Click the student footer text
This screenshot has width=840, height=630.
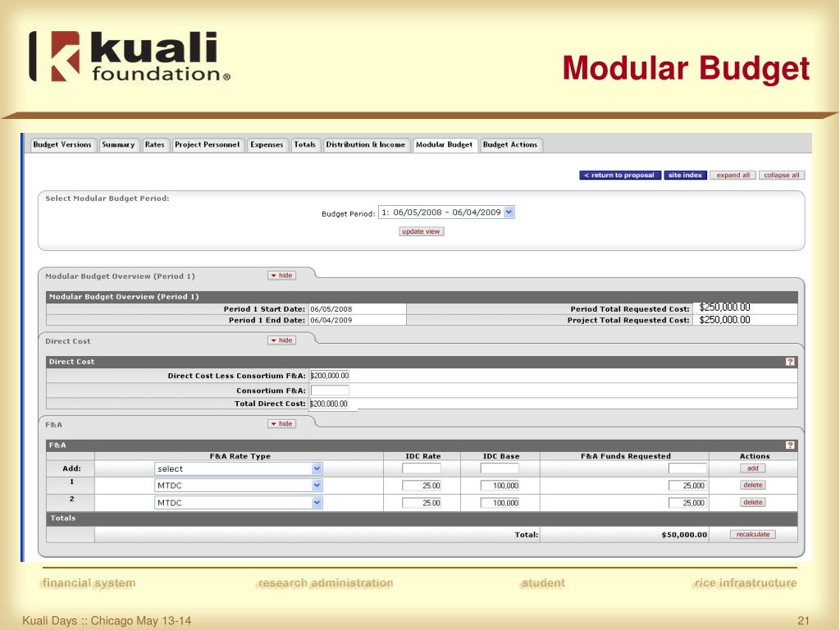[543, 583]
